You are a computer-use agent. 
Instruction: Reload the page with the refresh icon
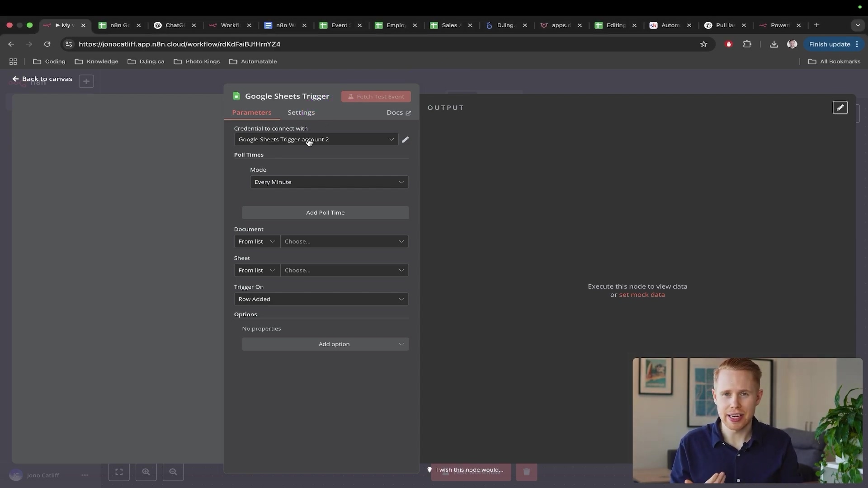coord(47,44)
